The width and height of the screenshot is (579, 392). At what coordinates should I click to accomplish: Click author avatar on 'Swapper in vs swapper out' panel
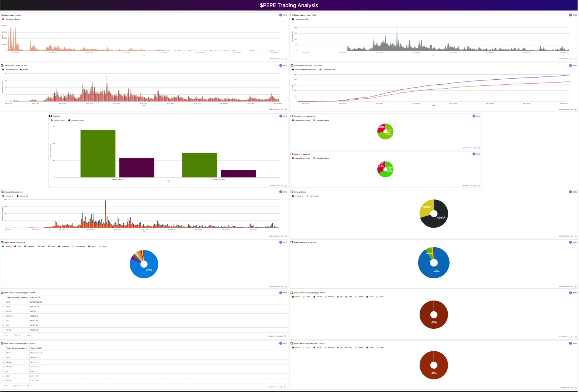pos(474,116)
